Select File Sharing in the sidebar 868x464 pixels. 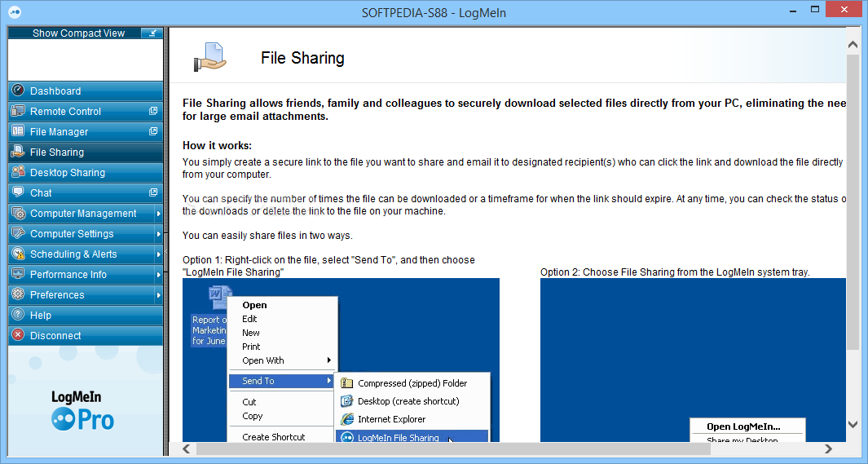pyautogui.click(x=86, y=152)
